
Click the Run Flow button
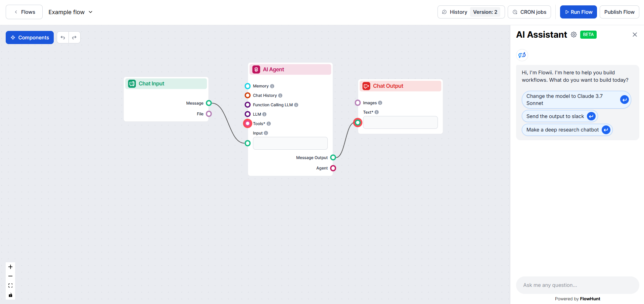click(578, 12)
